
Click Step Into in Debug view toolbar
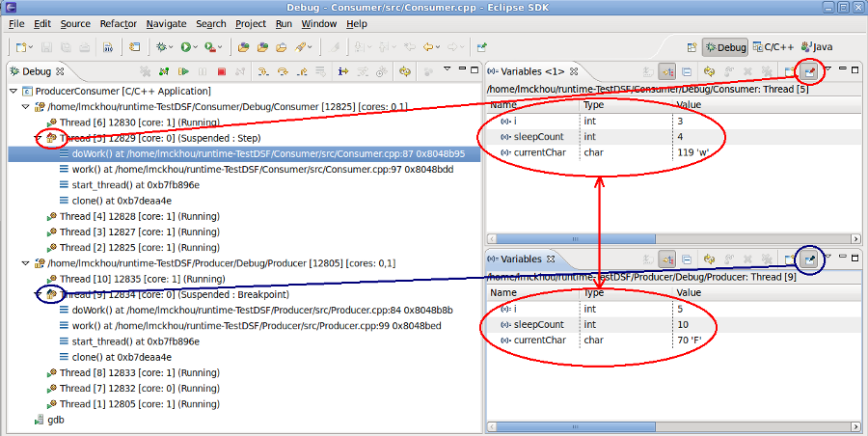[263, 71]
